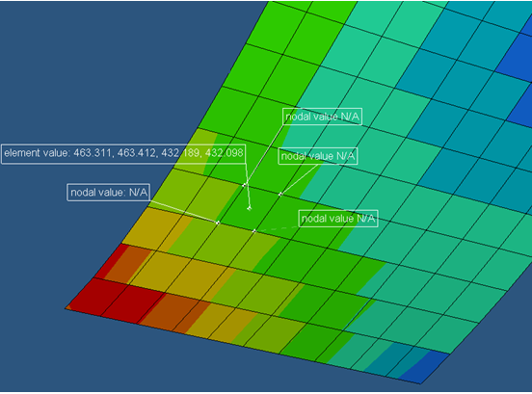Click the upper 'nodal value N/A' label
Image resolution: width=532 pixels, height=394 pixels.
click(x=322, y=117)
